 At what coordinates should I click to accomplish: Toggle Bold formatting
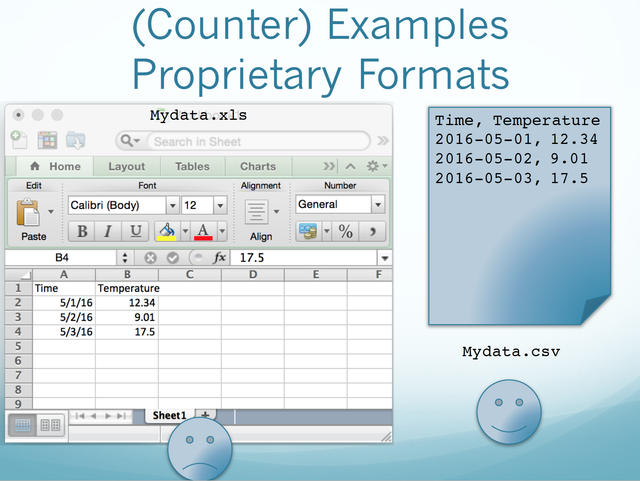pyautogui.click(x=82, y=232)
